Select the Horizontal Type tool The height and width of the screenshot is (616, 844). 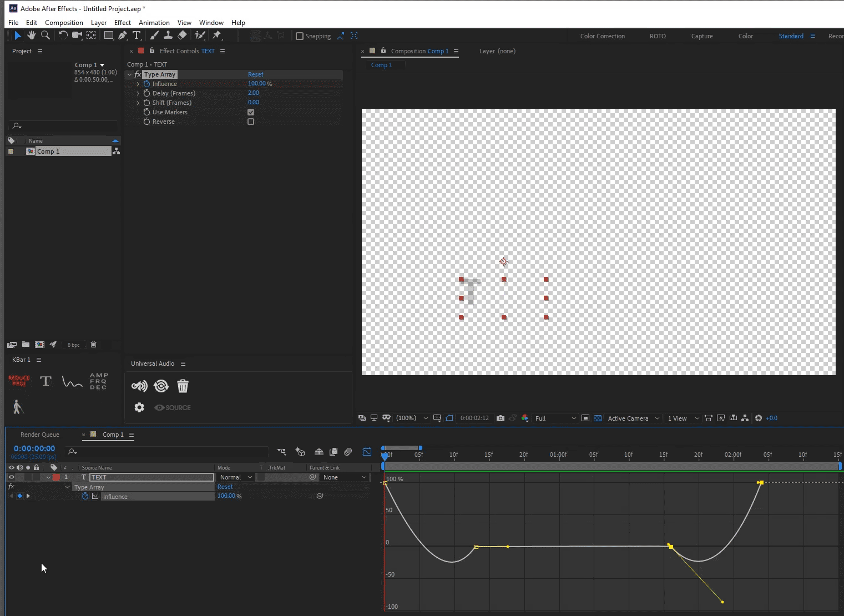click(137, 36)
